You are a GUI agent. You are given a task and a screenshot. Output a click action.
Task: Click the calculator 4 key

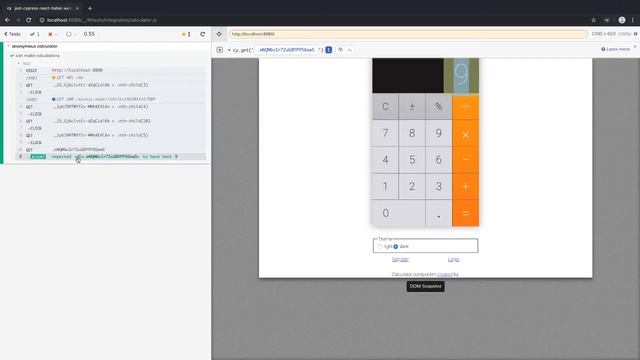tap(385, 160)
